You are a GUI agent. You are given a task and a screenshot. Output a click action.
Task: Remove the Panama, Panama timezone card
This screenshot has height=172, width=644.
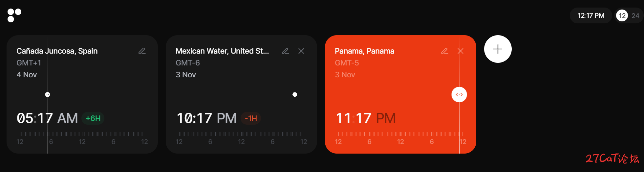(x=461, y=51)
